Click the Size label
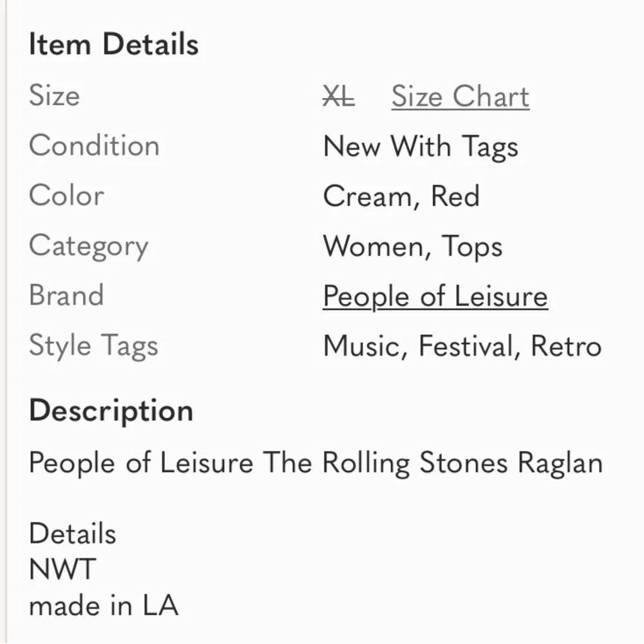644x644 pixels. (54, 96)
